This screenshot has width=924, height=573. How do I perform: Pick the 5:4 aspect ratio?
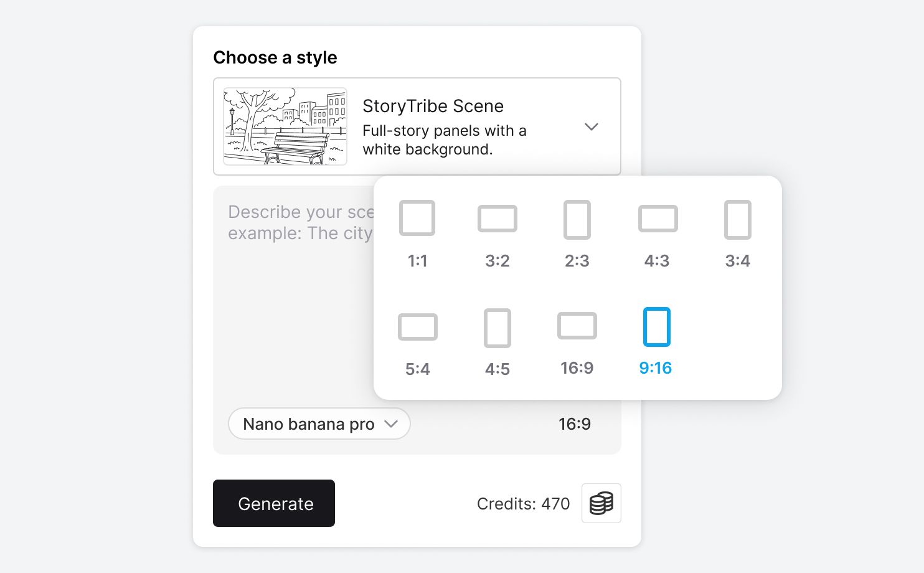[417, 341]
